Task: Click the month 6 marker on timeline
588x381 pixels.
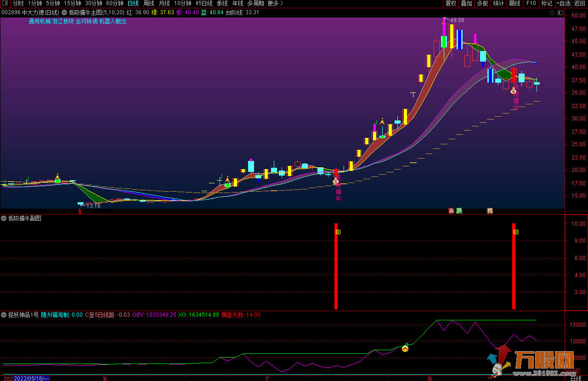Action: pos(105,379)
